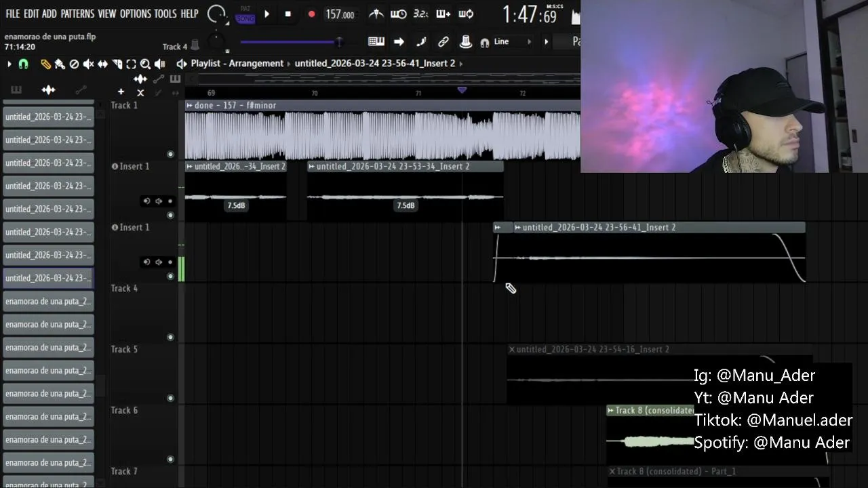Click the Track 7 label
This screenshot has width=868, height=488.
tap(124, 471)
